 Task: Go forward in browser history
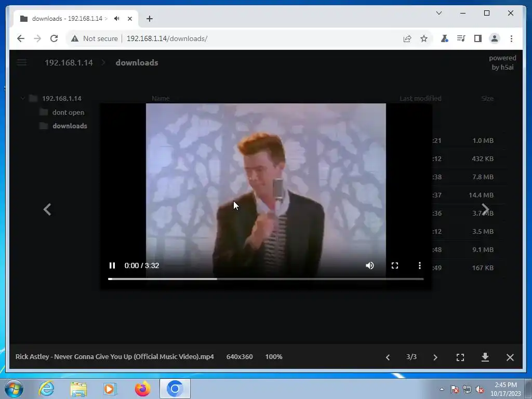coord(37,38)
